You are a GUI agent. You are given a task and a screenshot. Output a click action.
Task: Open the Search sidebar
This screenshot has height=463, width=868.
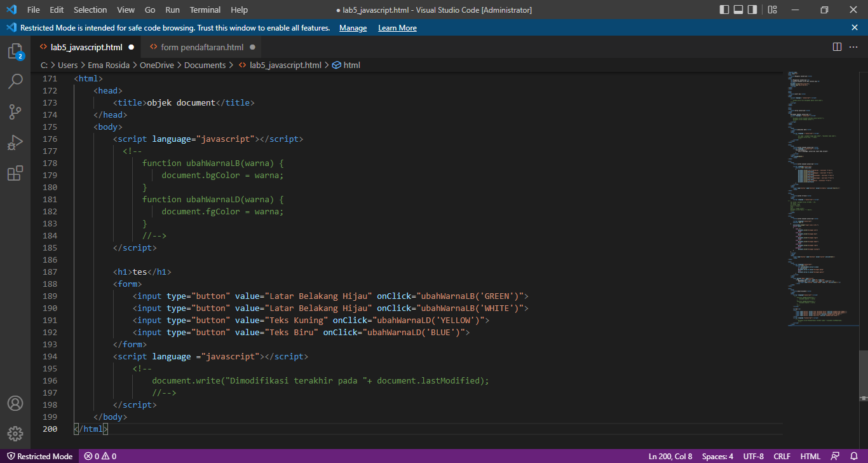pos(15,81)
